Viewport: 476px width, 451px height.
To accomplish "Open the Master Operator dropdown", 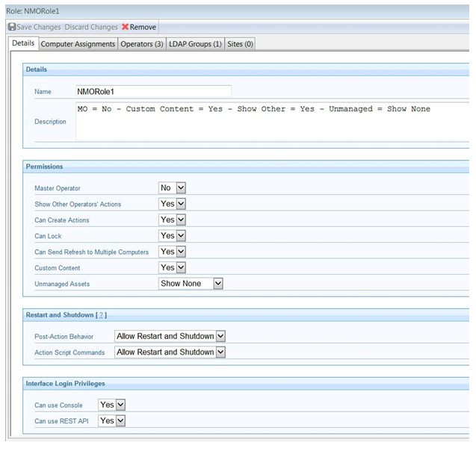I will 172,188.
